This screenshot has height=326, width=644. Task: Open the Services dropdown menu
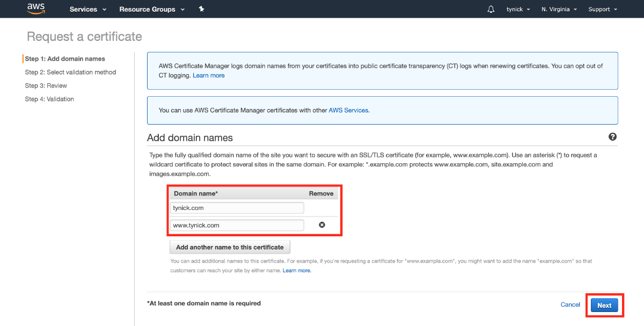coord(88,9)
